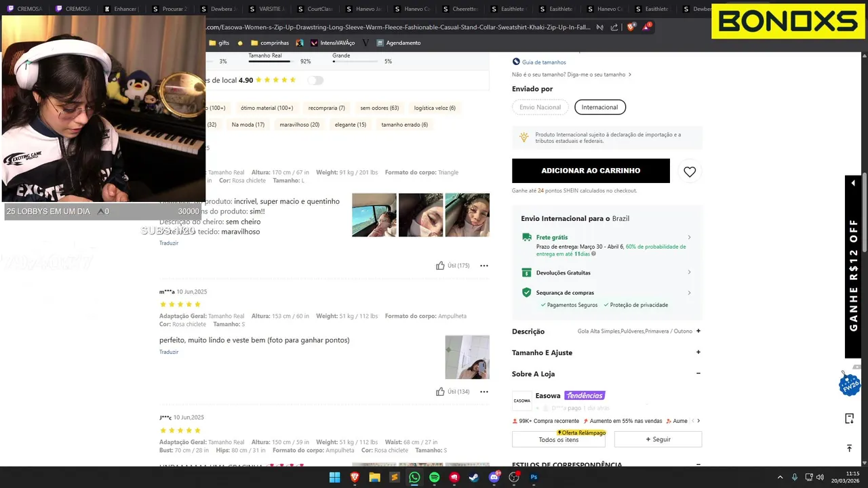Open the Guia de tamanhos link

(x=544, y=62)
